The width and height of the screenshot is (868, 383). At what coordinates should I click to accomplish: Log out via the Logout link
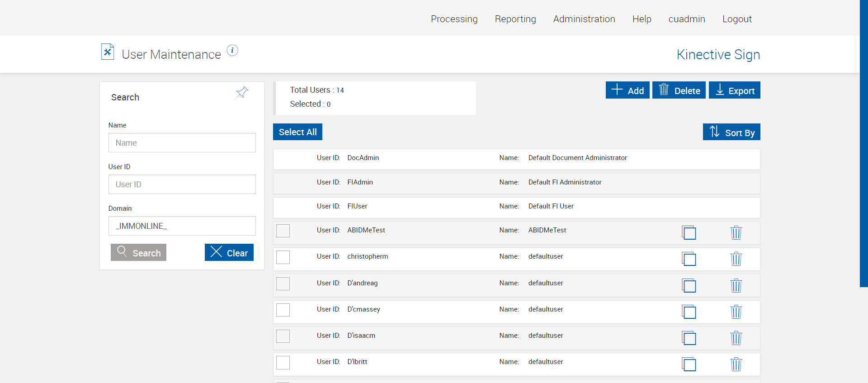(x=737, y=19)
